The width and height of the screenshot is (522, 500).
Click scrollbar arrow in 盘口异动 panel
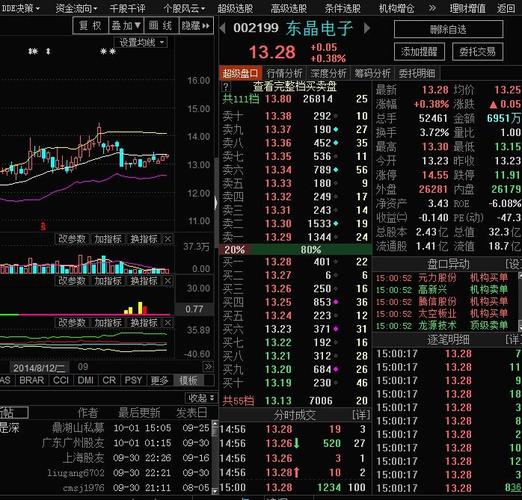520,277
